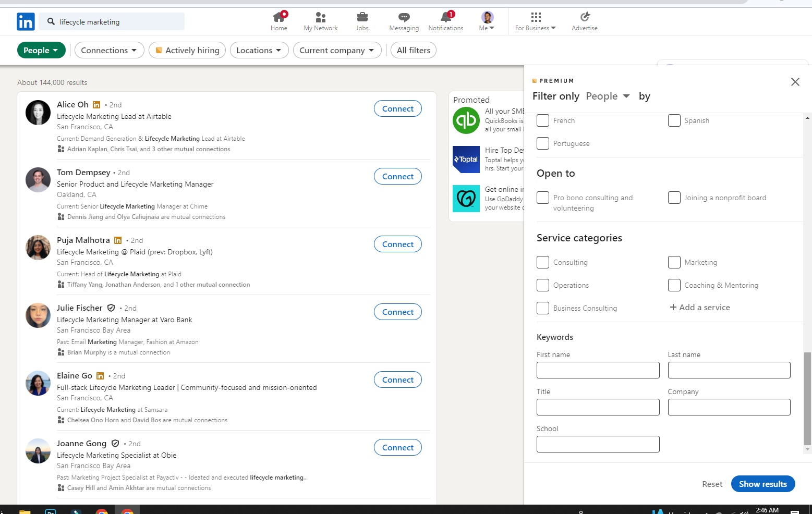Connect with Joanne Gong

[398, 447]
